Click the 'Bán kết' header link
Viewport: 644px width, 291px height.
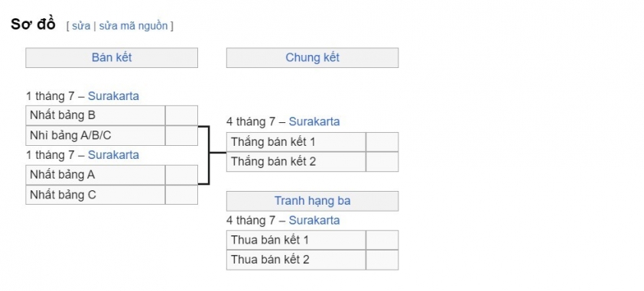point(112,57)
